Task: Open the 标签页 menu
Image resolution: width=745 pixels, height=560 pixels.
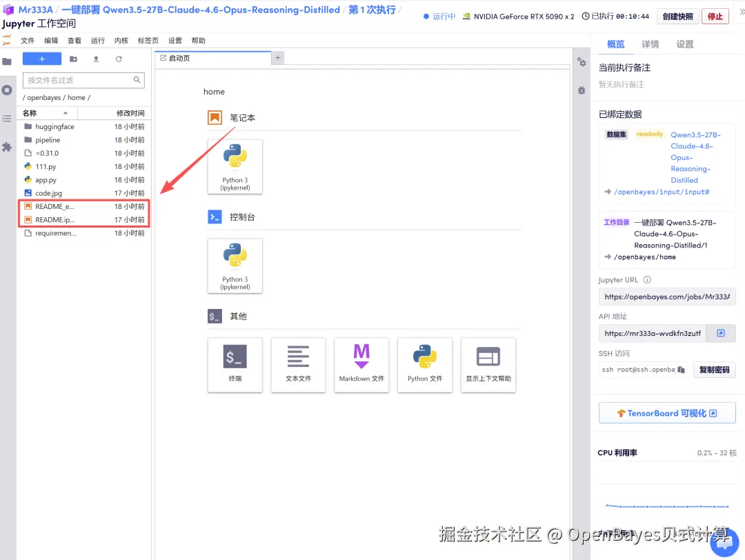Action: pyautogui.click(x=148, y=41)
